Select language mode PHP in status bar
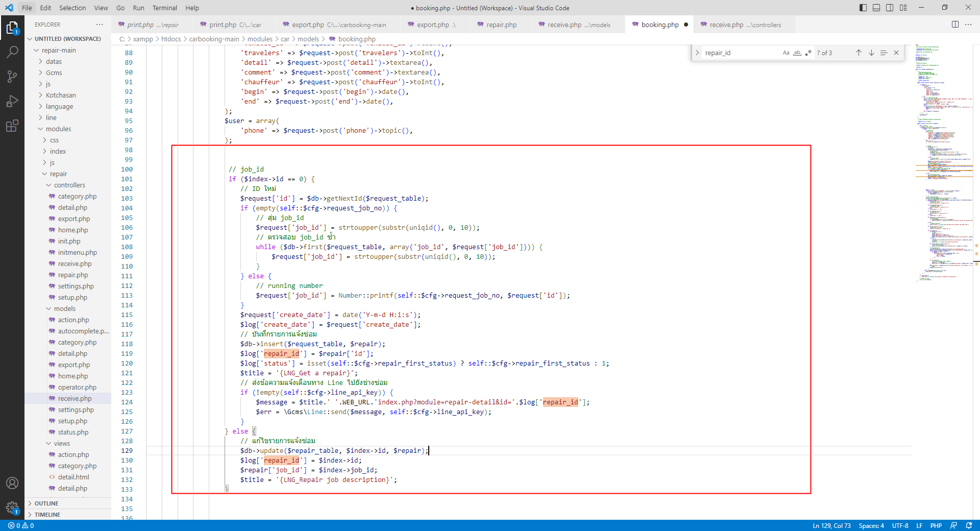This screenshot has width=980, height=531. click(936, 525)
